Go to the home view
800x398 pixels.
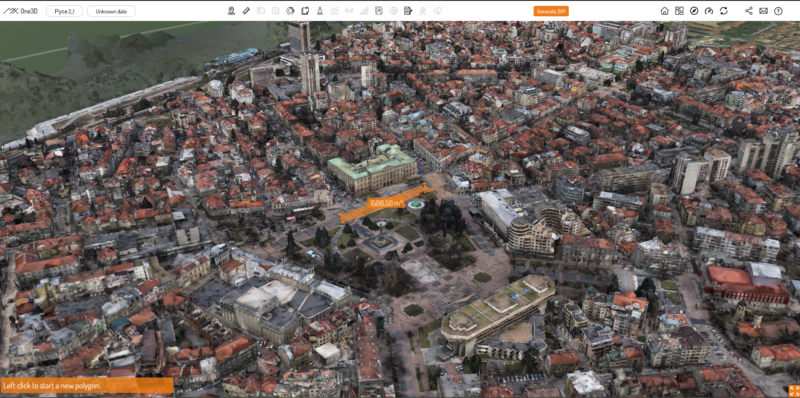tap(664, 11)
